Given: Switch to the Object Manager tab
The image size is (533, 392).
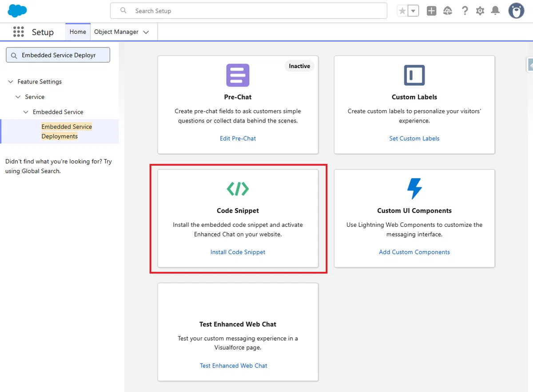Looking at the screenshot, I should [x=116, y=32].
